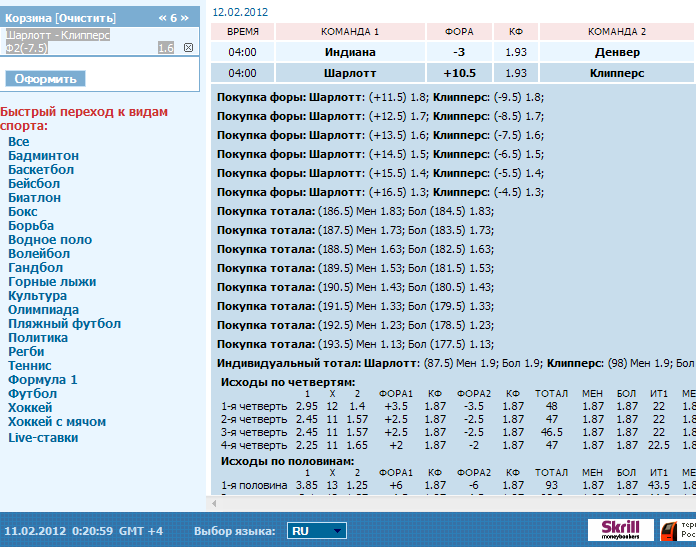696x547 pixels.
Task: Open Водное поло sport category
Action: [50, 240]
